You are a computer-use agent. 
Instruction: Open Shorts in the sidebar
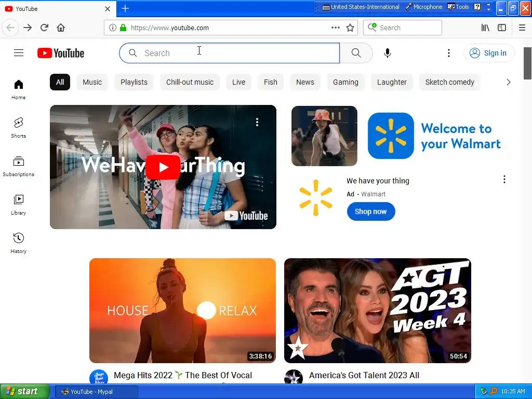click(x=19, y=128)
